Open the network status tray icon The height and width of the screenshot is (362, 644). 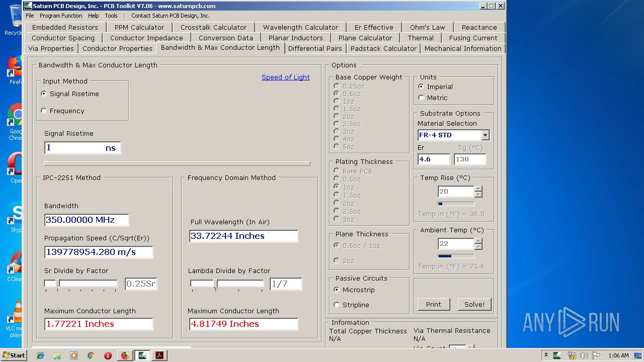pyautogui.click(x=572, y=355)
